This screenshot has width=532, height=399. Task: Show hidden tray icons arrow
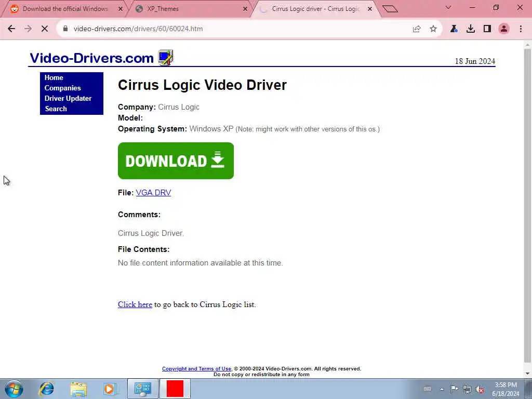pyautogui.click(x=442, y=389)
